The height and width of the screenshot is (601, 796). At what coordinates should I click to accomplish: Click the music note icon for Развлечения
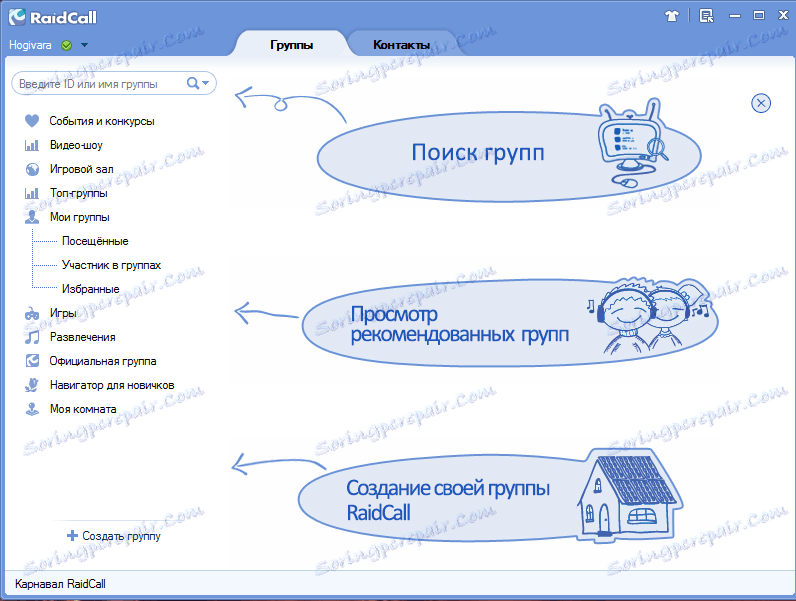tap(32, 337)
